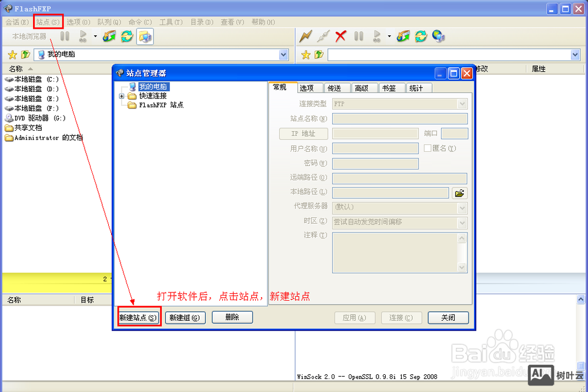Toggle the 匿名 anonymous checkbox
Image resolution: width=588 pixels, height=392 pixels.
[427, 148]
